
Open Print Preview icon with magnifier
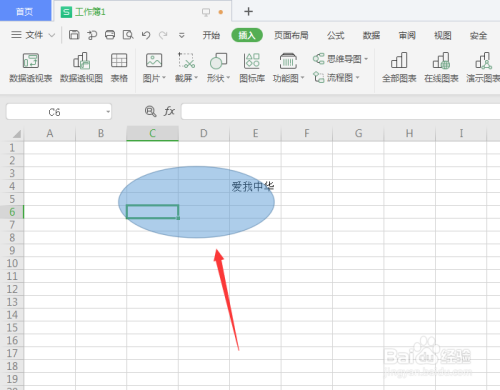pos(128,35)
